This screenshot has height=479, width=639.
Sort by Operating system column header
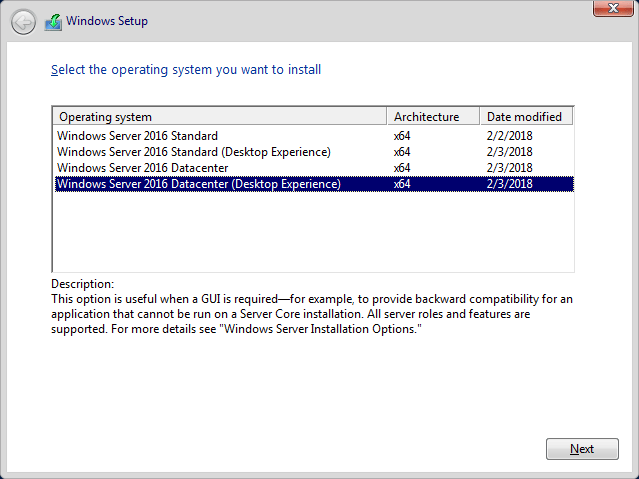[220, 117]
